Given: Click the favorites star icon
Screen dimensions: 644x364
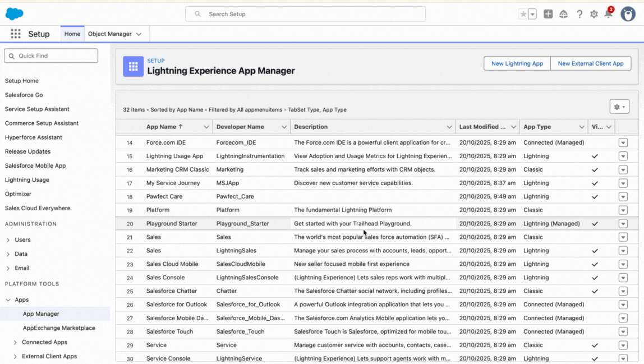Looking at the screenshot, I should coord(523,15).
